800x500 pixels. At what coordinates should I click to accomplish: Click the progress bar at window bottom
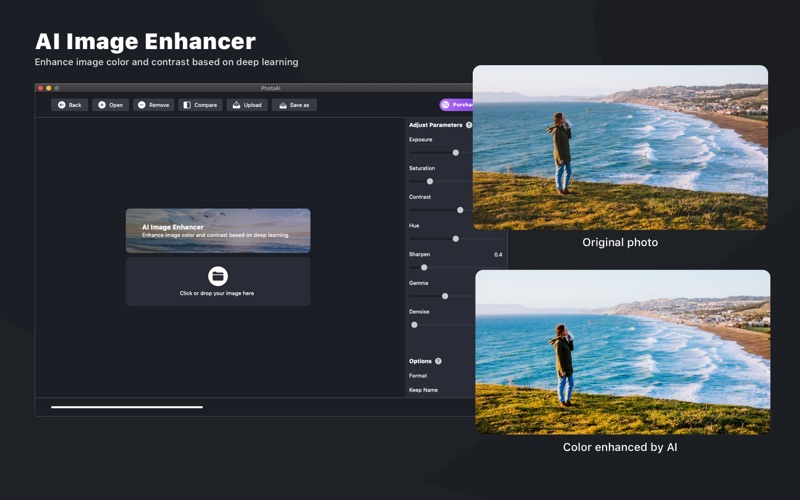127,407
